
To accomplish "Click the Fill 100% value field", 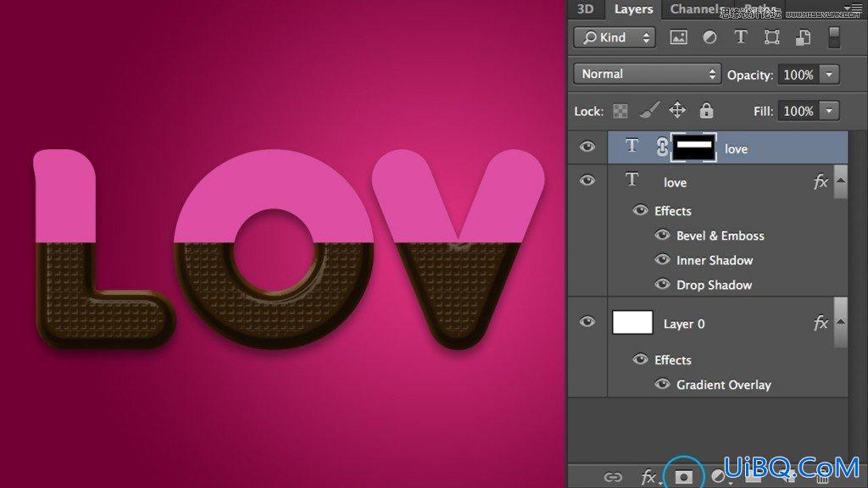I will (x=798, y=111).
